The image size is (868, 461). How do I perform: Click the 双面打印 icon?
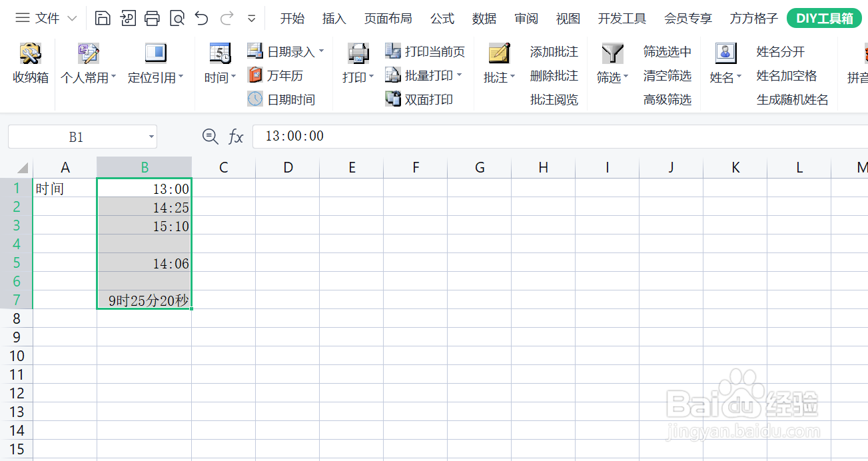pos(393,99)
